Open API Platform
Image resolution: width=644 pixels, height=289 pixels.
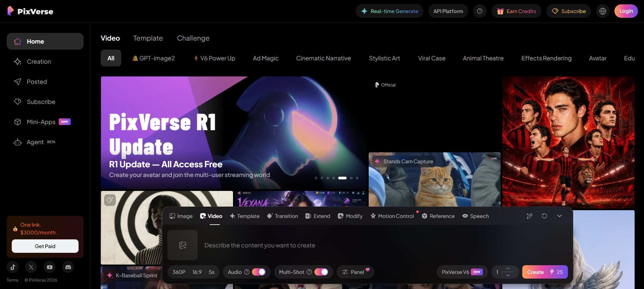point(448,11)
